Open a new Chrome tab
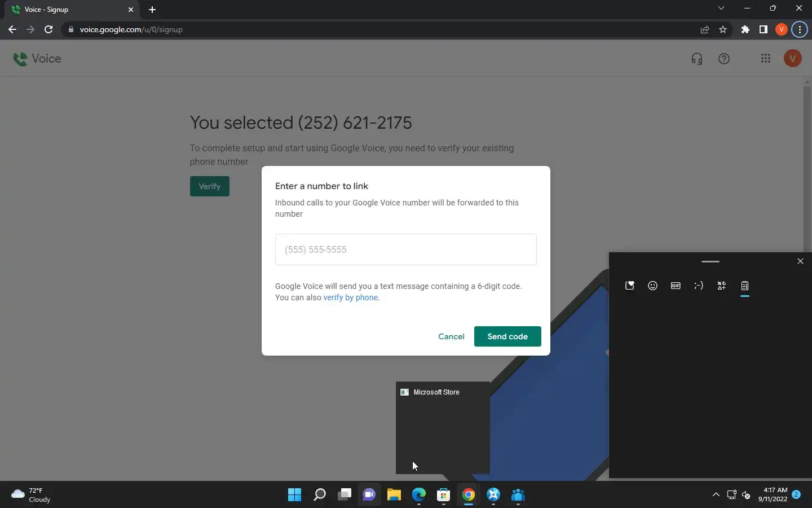Viewport: 812px width, 508px height. [x=152, y=10]
